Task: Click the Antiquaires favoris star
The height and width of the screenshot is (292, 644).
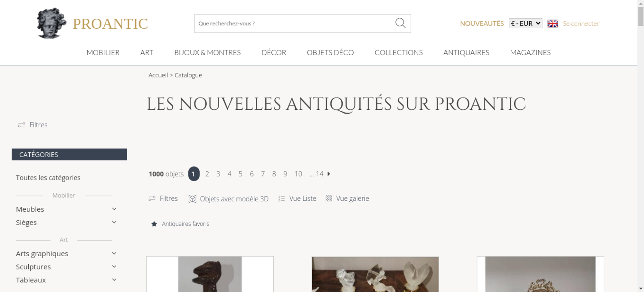Action: 154,224
